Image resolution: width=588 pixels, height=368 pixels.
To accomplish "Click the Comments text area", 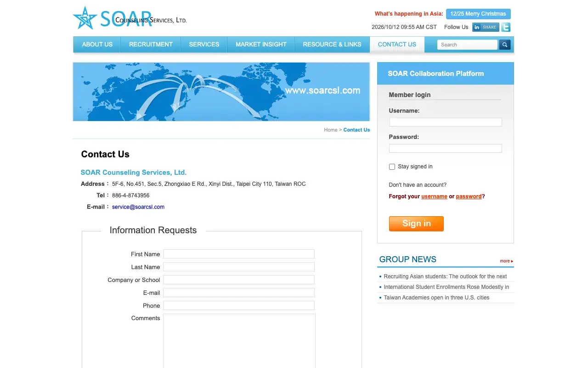I will coord(239,341).
